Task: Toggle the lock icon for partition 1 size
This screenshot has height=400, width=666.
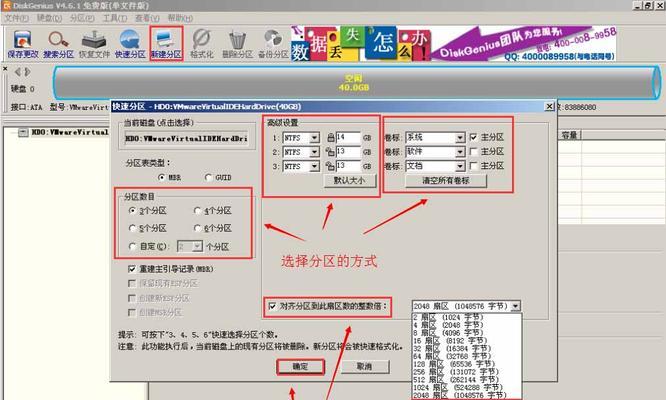Action: coord(330,137)
